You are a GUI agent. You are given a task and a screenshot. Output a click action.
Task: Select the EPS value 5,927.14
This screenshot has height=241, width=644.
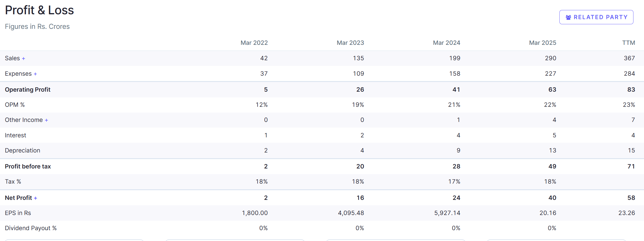click(x=447, y=213)
